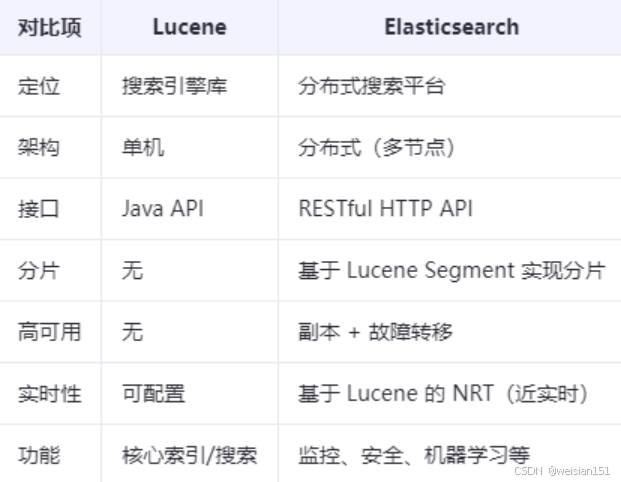Select the '实时性' row label
The width and height of the screenshot is (621, 482).
[50, 394]
